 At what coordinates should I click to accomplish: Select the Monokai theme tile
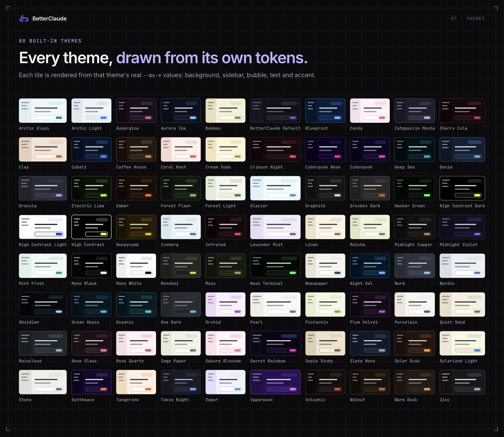181,266
